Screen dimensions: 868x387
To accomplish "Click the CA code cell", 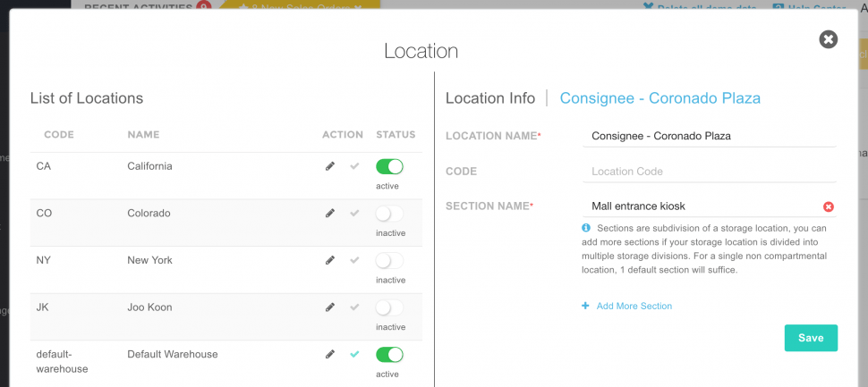I will pos(43,166).
